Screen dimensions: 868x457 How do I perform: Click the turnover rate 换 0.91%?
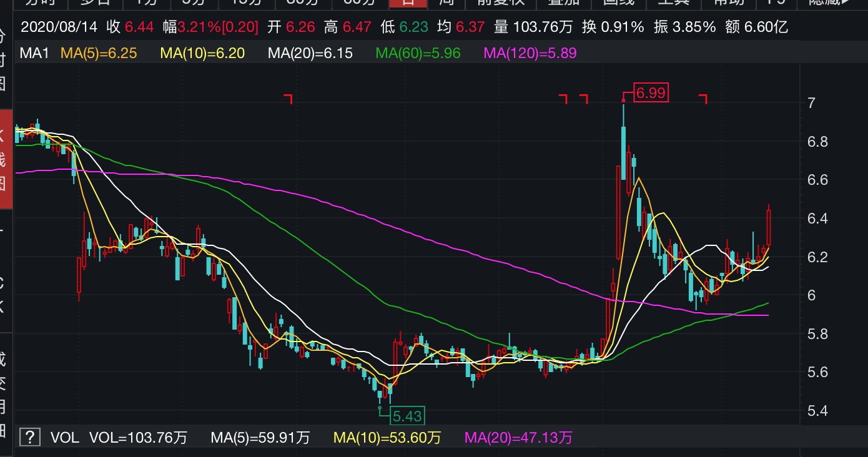pyautogui.click(x=613, y=27)
